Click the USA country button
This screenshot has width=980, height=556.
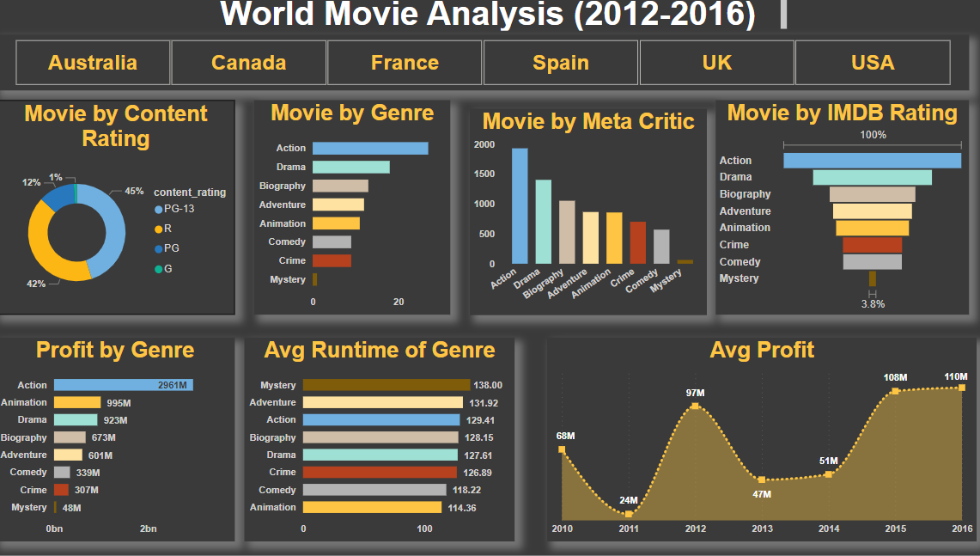873,63
